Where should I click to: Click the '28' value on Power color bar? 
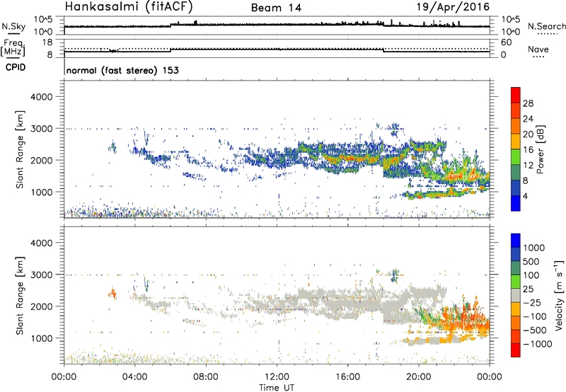click(x=528, y=103)
